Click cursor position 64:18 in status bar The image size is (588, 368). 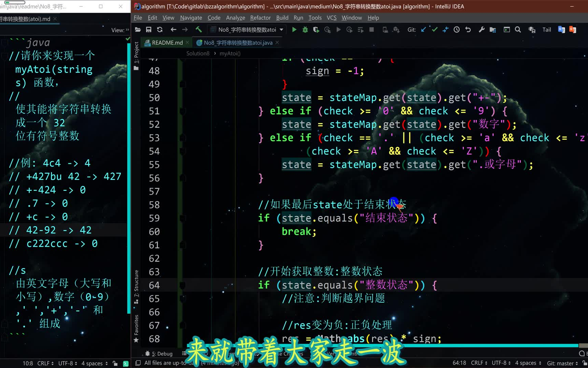pyautogui.click(x=459, y=363)
